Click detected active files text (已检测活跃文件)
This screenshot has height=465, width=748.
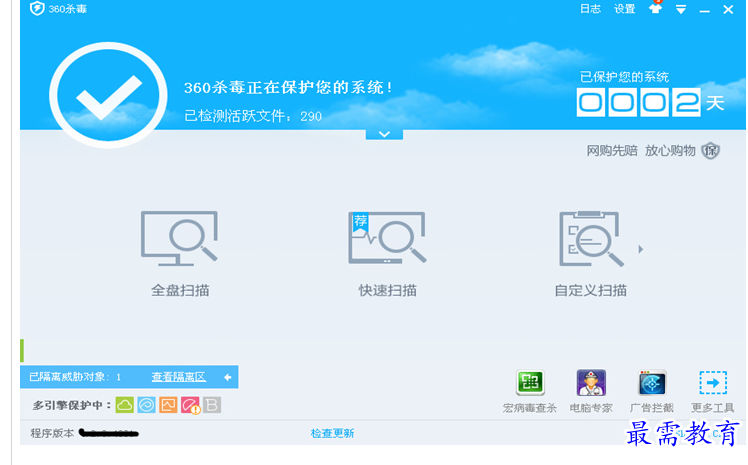click(x=253, y=116)
